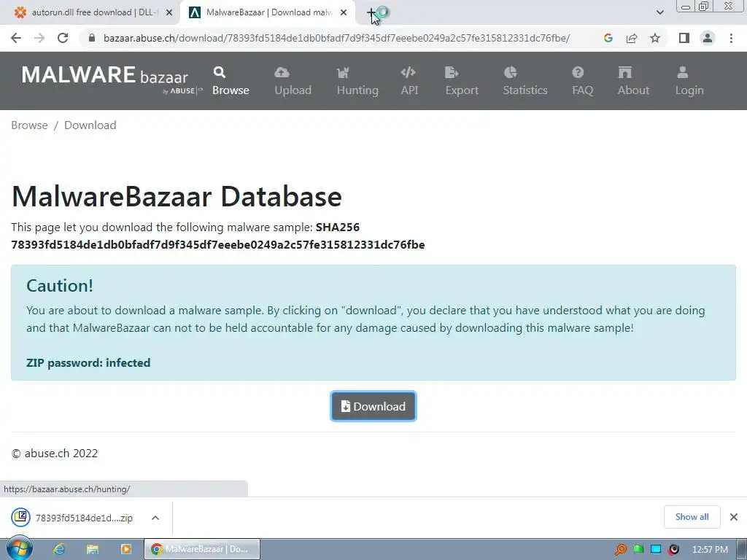Click the ZIP password: infected text
Viewport: 747px width, 560px height.
click(88, 363)
